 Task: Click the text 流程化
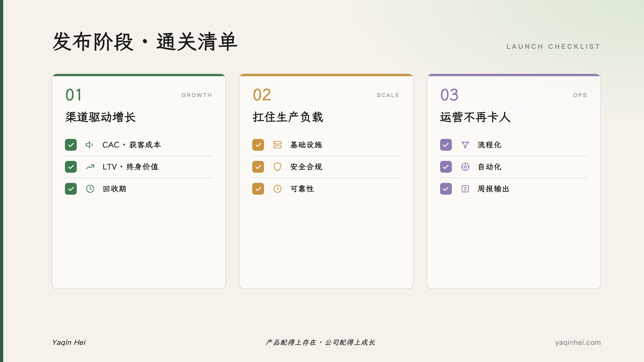coord(489,145)
